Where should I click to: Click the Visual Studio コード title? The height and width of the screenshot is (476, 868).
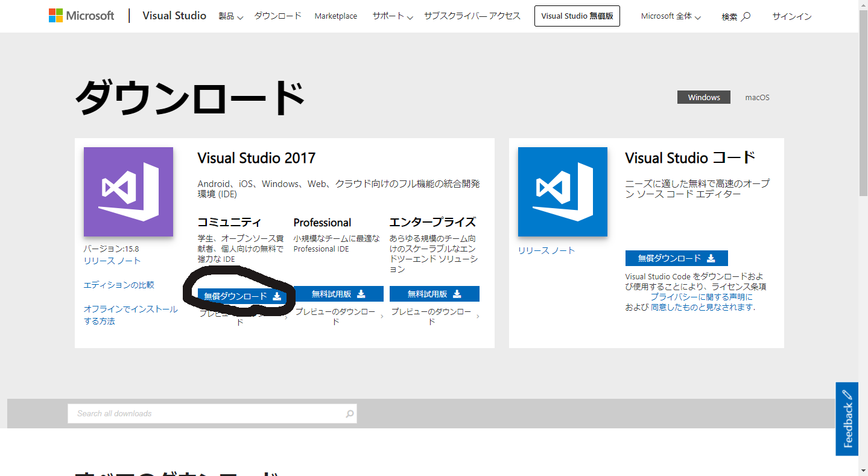(690, 158)
